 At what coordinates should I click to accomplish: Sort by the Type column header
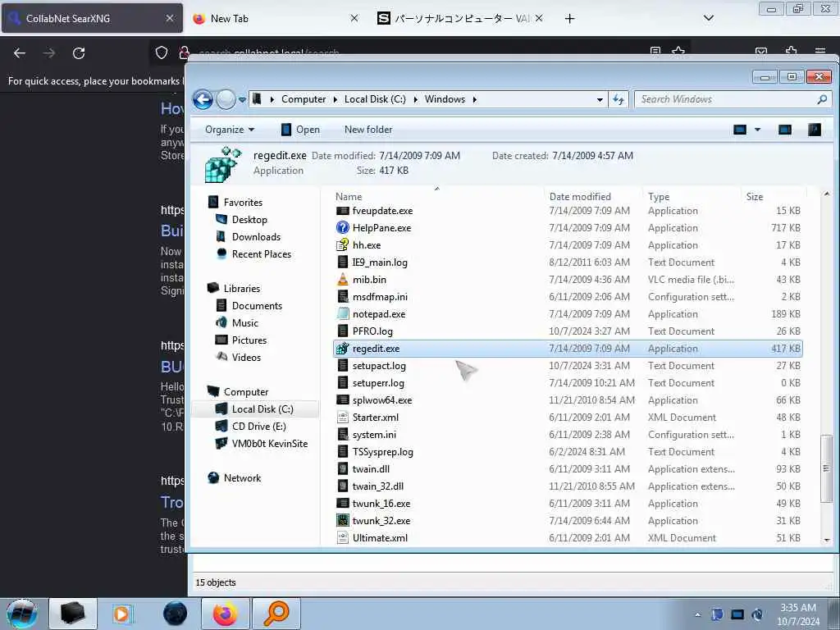pos(659,197)
